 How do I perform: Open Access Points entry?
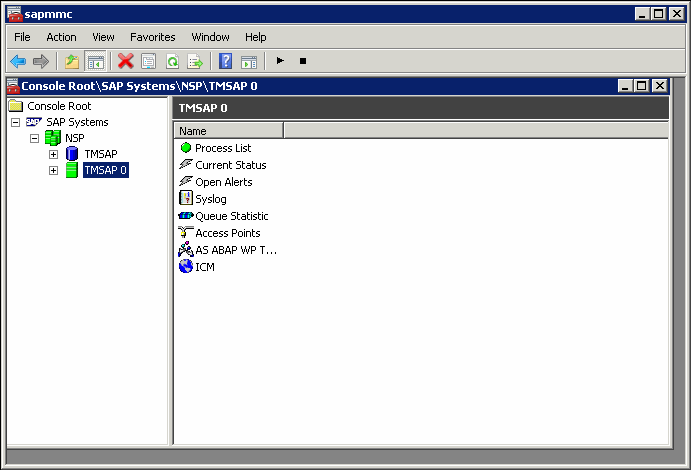[227, 233]
